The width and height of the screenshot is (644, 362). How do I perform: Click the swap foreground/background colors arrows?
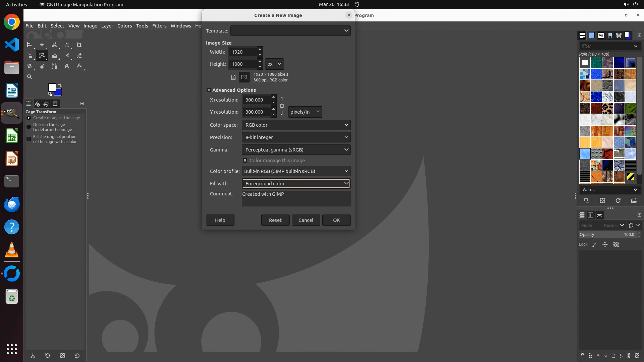60,85
